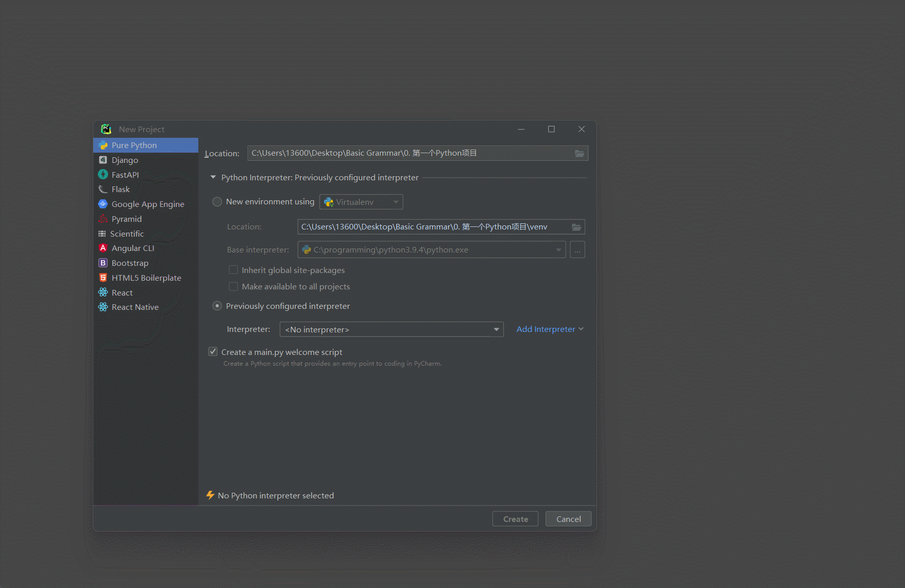Uncheck Create a main.py welcome script
Viewport: 905px width, 588px height.
[x=213, y=352]
